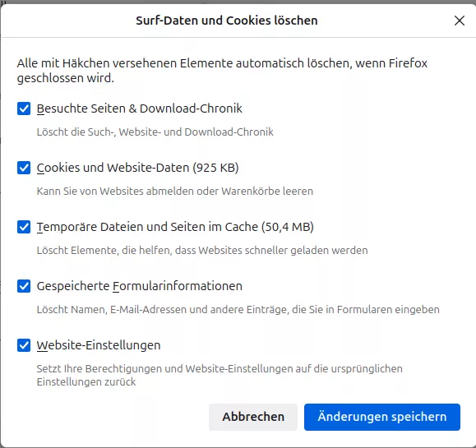This screenshot has height=448, width=476.
Task: Untick the Gespeicherte Formularinformationen checkbox
Action: 24,286
